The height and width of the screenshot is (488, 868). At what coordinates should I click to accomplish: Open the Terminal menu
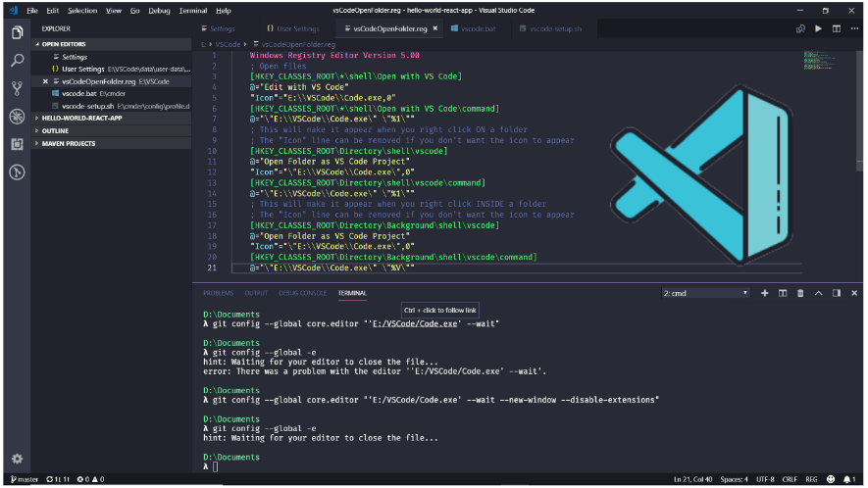click(193, 11)
